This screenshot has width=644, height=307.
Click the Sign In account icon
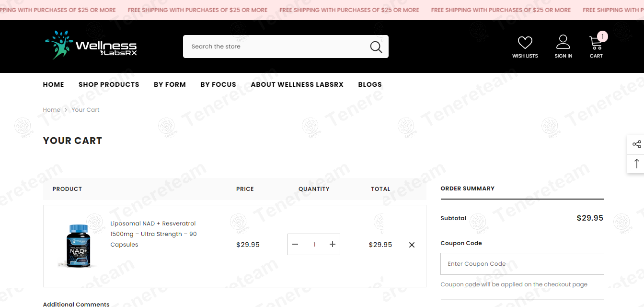pos(563,42)
